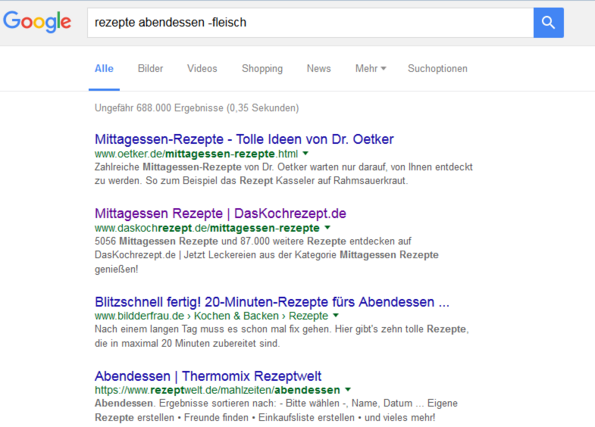Open the Videos tab

tap(202, 69)
